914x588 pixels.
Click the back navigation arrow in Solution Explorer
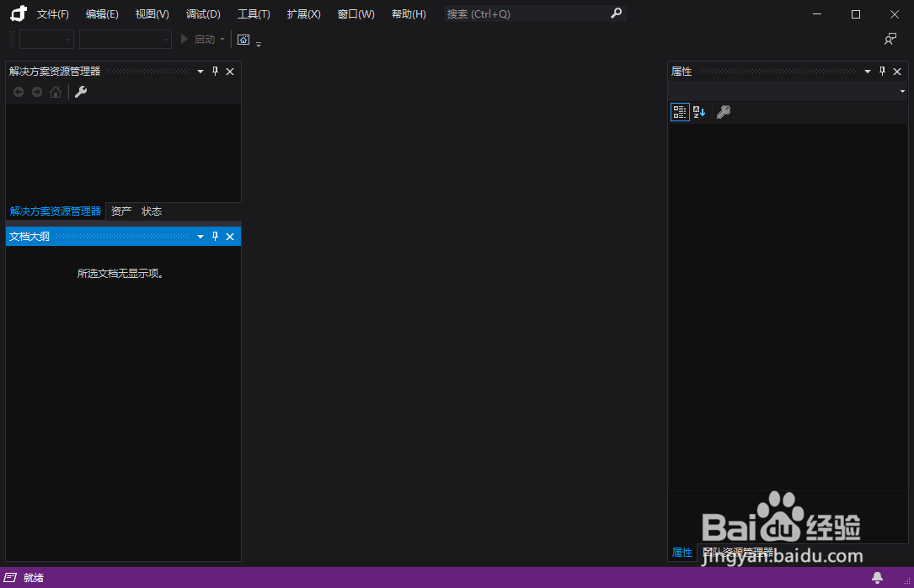[x=18, y=92]
